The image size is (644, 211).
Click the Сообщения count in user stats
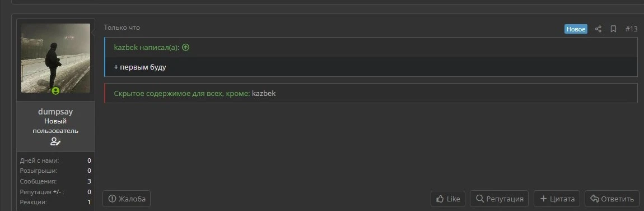89,181
